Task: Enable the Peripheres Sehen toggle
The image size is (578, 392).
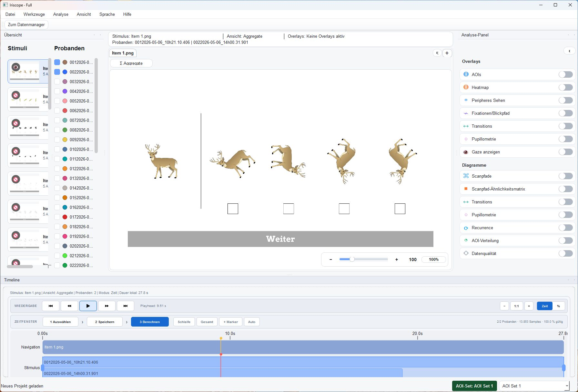Action: point(566,100)
